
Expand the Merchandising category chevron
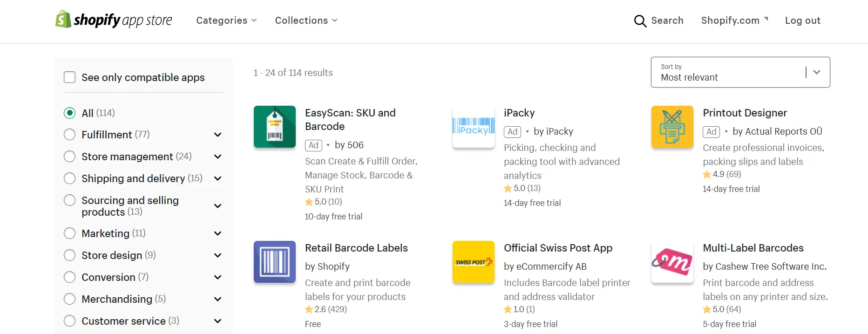coord(217,299)
